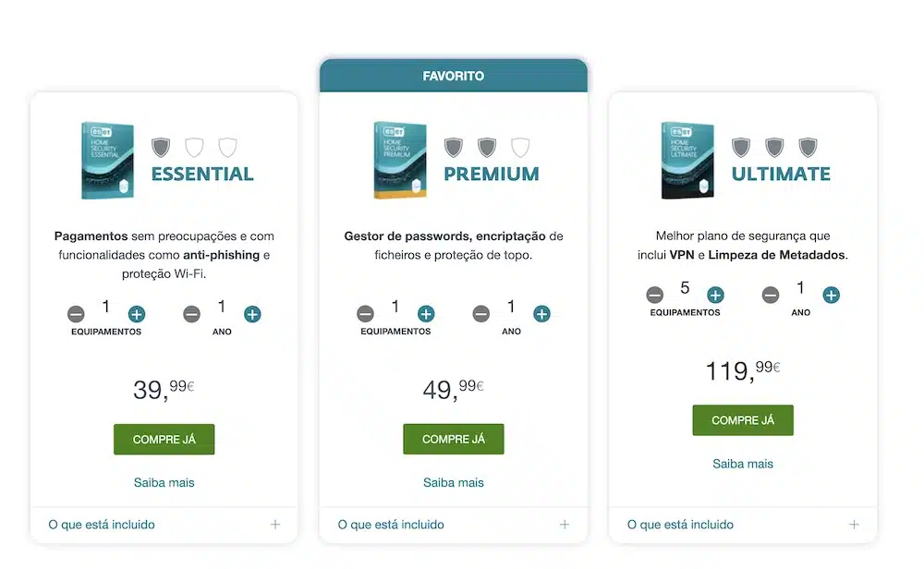924x569 pixels.
Task: Increase Essential plan equipment count
Action: click(x=137, y=314)
